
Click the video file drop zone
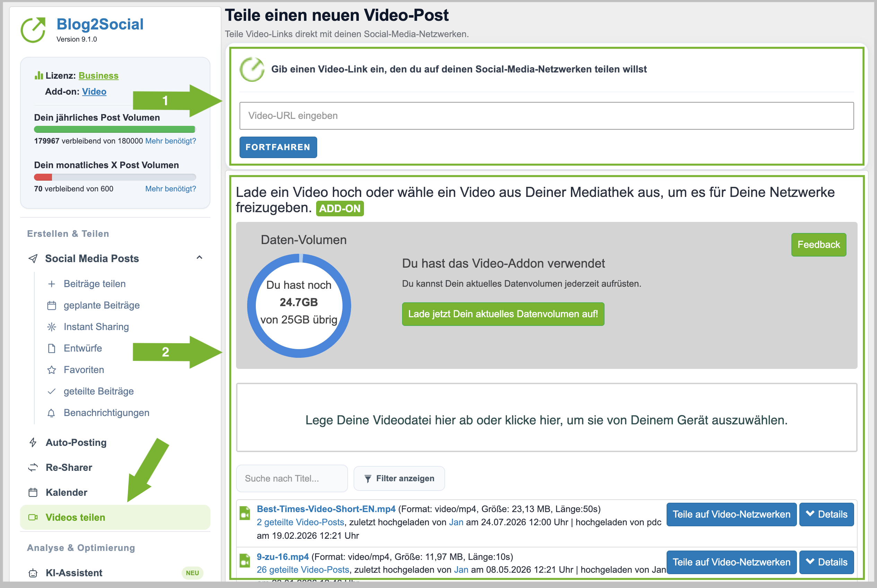(547, 418)
